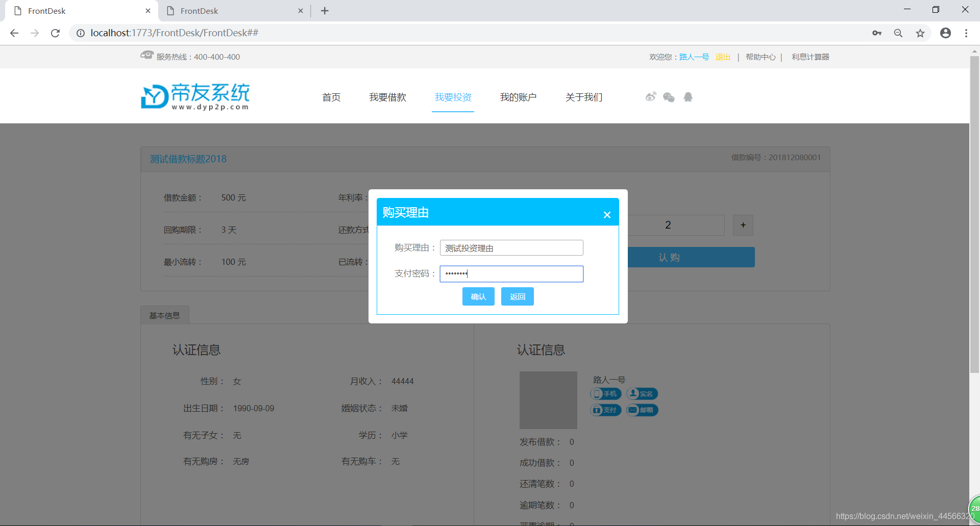Open the Chrome three-dot menu

point(966,33)
